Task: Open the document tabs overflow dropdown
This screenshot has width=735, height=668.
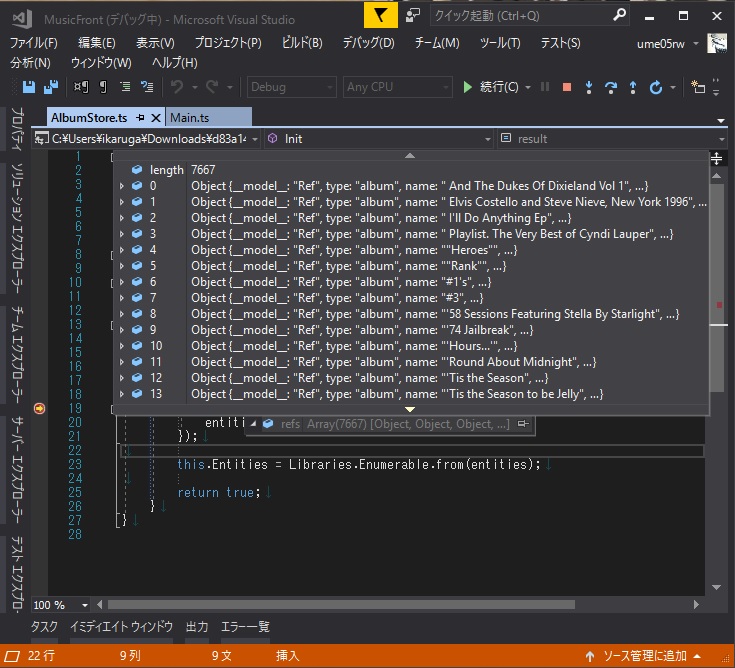Action: click(721, 120)
